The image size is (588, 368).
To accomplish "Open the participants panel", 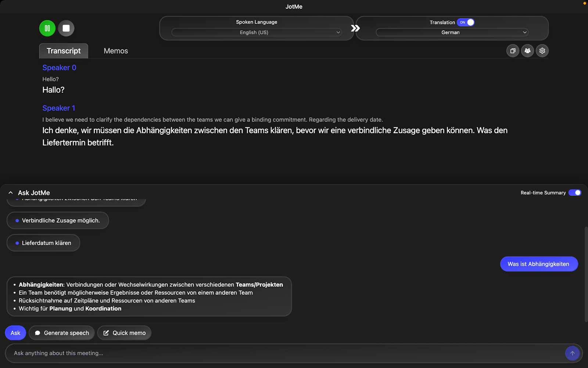I will (x=527, y=51).
